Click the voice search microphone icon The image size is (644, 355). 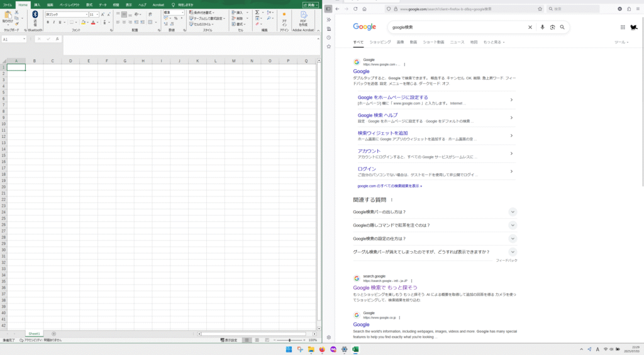click(542, 27)
